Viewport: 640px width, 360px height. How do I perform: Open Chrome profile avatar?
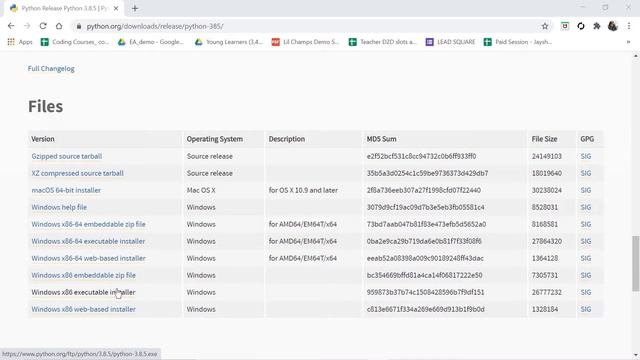613,26
